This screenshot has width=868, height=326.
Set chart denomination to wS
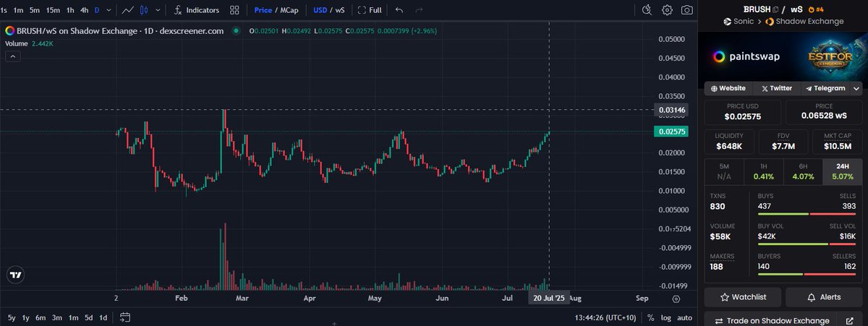[x=340, y=11]
